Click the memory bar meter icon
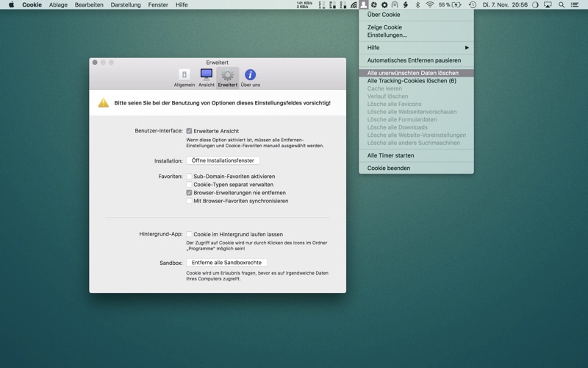Viewport: 588px width, 368px height. coord(332,4)
